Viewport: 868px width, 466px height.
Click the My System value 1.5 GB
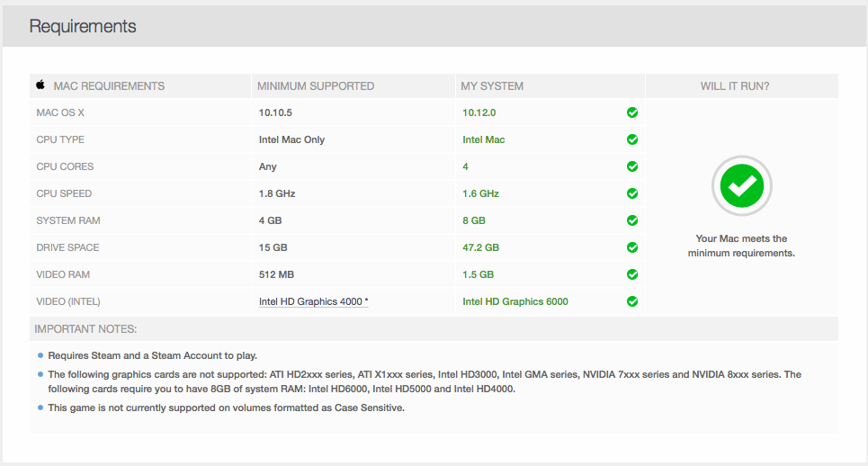coord(478,274)
